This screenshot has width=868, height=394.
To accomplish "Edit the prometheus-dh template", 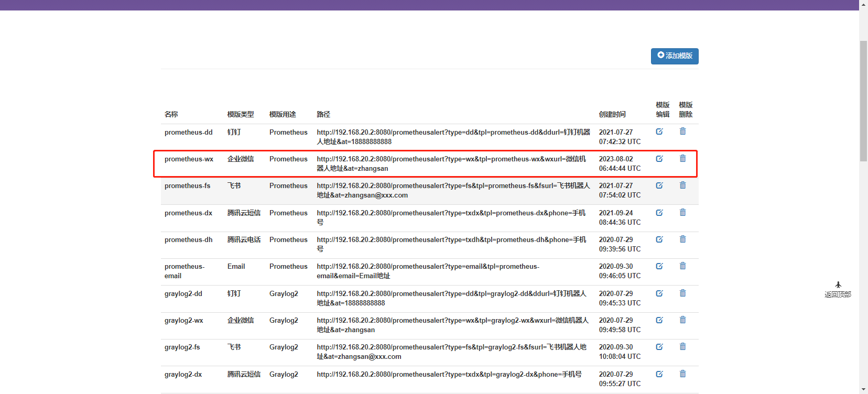I will click(x=659, y=239).
